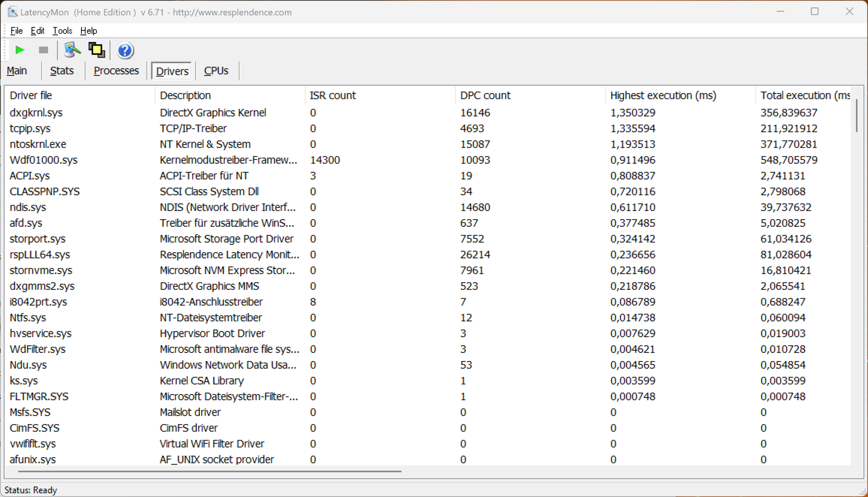This screenshot has height=497, width=868.
Task: Switch to the CPUs tab
Action: tap(216, 71)
